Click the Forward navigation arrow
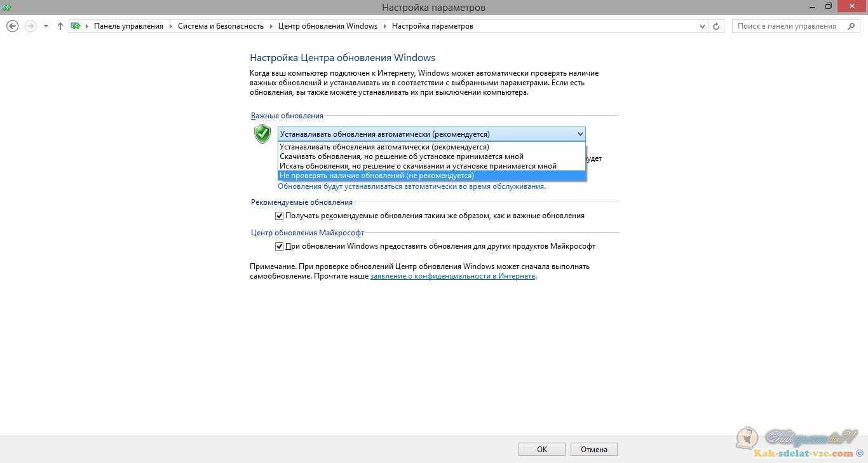868x463 pixels. pyautogui.click(x=30, y=26)
